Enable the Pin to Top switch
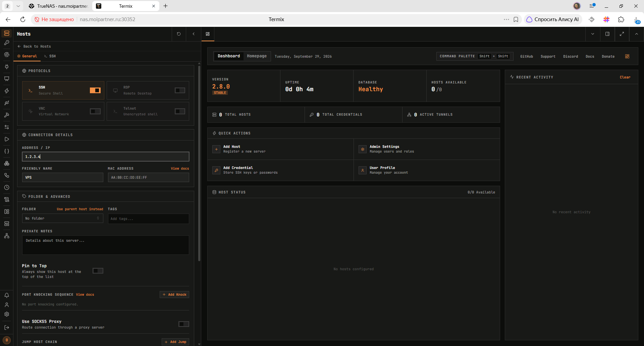 [98, 271]
